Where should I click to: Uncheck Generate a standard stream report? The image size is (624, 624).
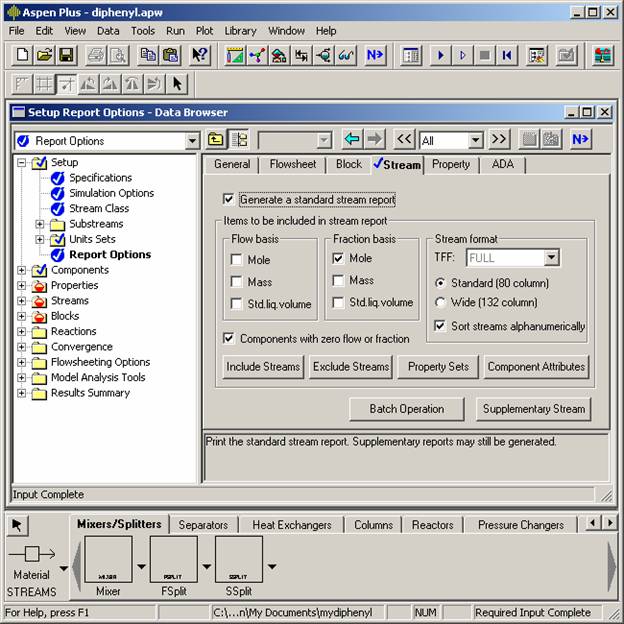pos(229,199)
